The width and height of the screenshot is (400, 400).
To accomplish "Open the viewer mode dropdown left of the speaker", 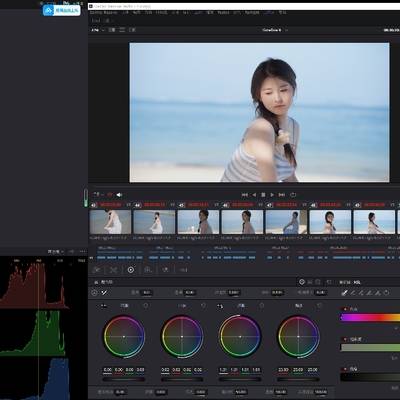I will click(98, 195).
